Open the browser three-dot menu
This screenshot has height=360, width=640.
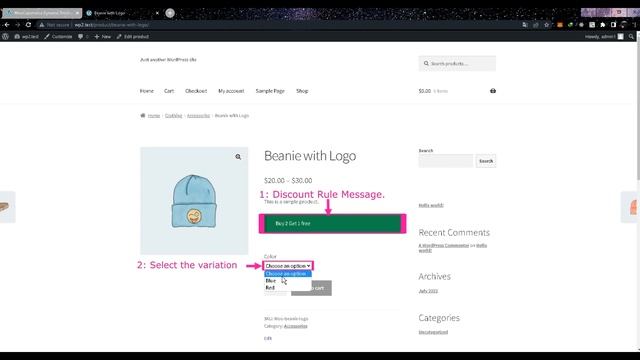635,25
